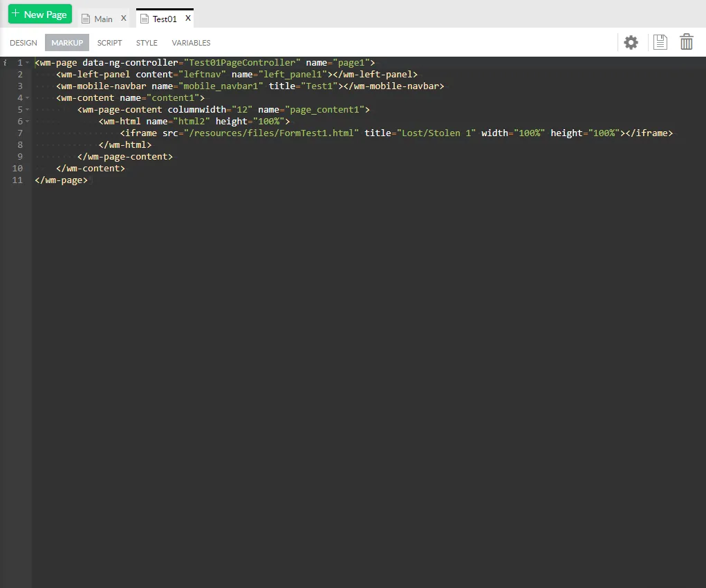
Task: Click the iframe title "Lost/Stolen 1"
Action: tap(436, 133)
